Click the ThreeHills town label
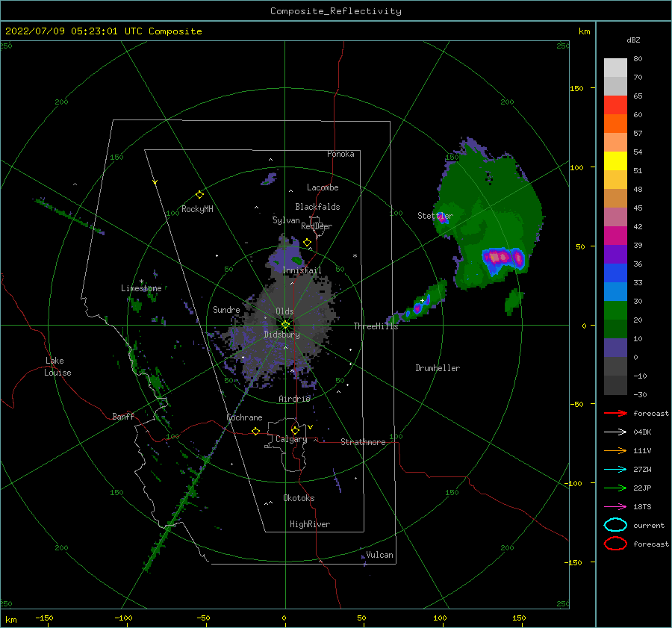The image size is (672, 628). pyautogui.click(x=376, y=326)
